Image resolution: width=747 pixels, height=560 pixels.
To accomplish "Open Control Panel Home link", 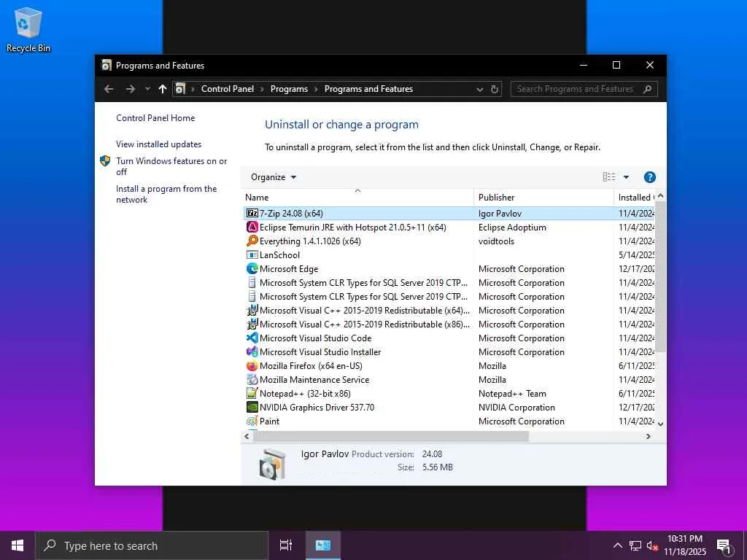I will coord(155,118).
